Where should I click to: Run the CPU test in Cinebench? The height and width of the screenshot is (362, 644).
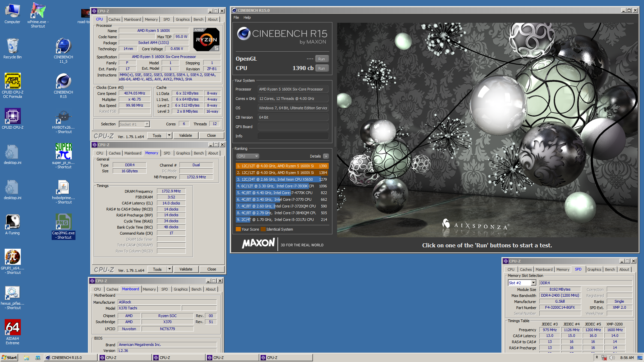[321, 68]
